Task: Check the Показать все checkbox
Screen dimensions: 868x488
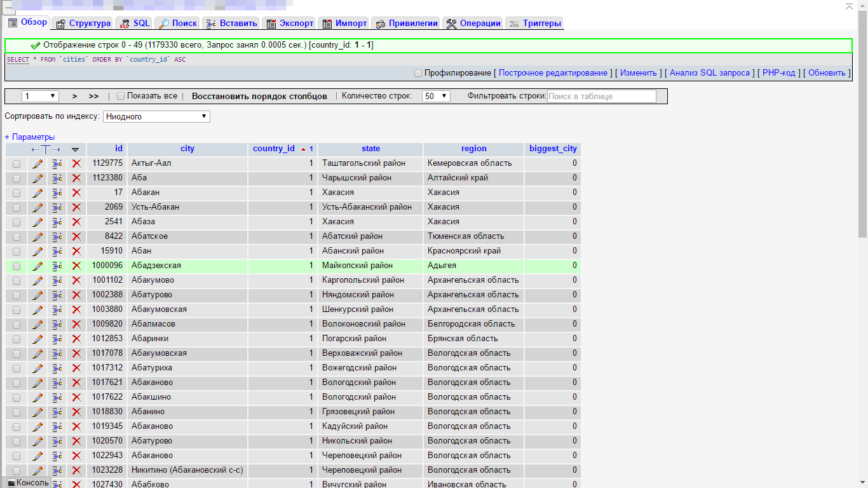Action: [121, 96]
